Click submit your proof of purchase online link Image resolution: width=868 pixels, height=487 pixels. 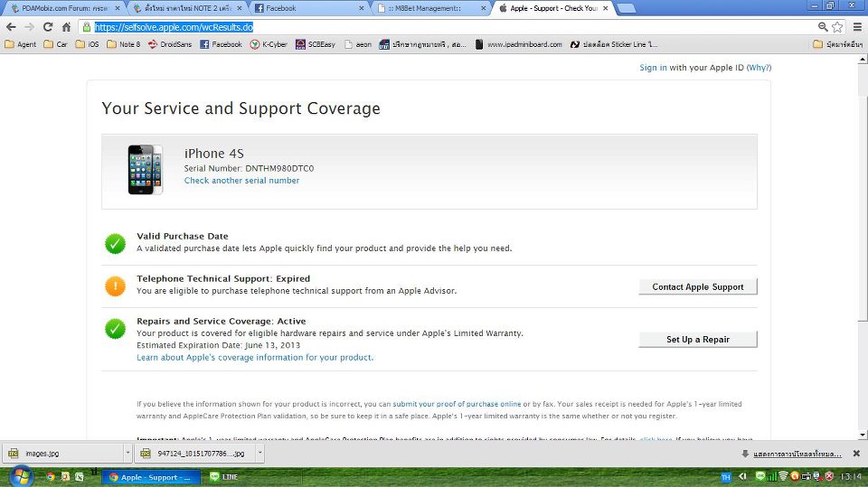(x=457, y=404)
